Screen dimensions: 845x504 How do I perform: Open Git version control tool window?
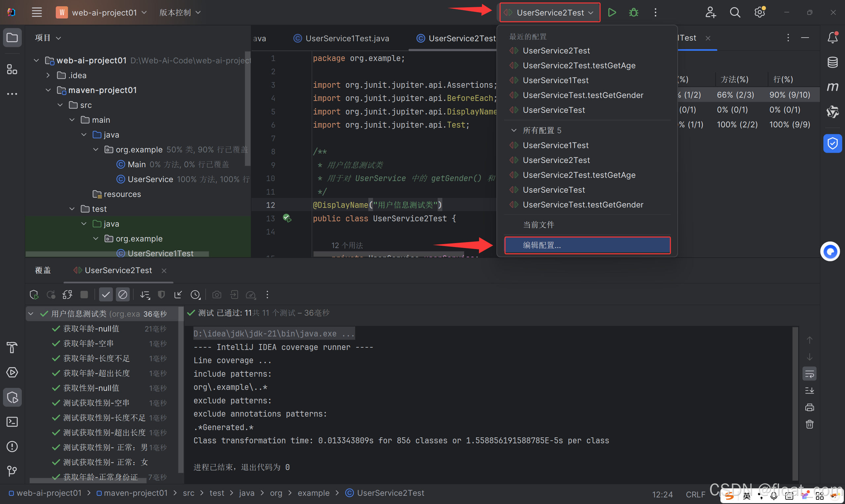(12, 471)
